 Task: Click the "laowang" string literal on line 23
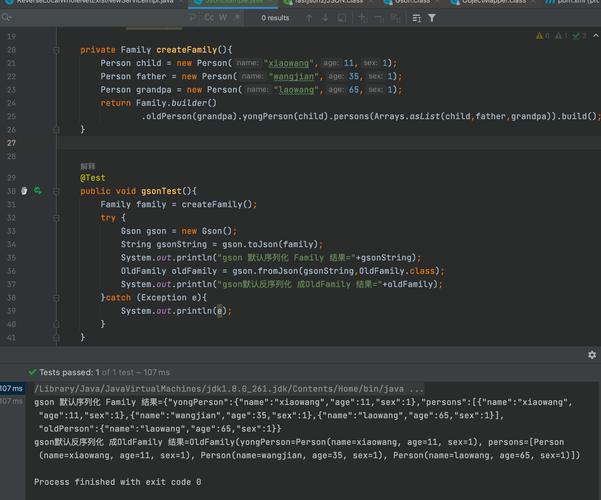click(x=296, y=90)
